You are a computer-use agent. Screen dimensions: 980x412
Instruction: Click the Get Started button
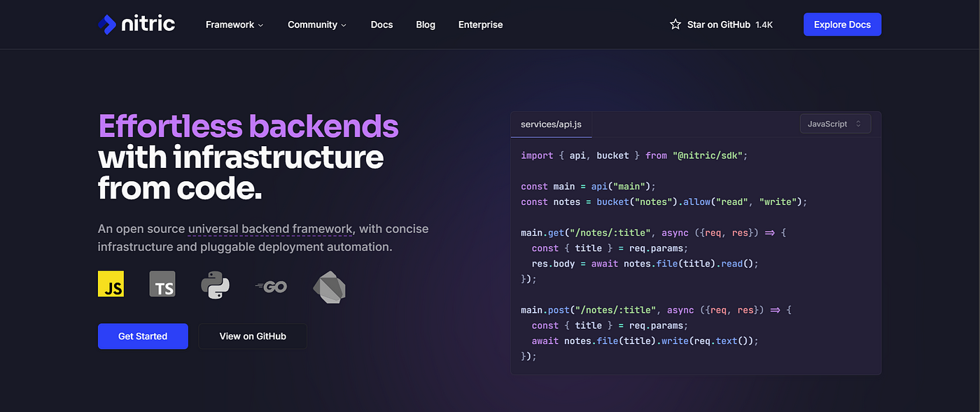pos(143,336)
